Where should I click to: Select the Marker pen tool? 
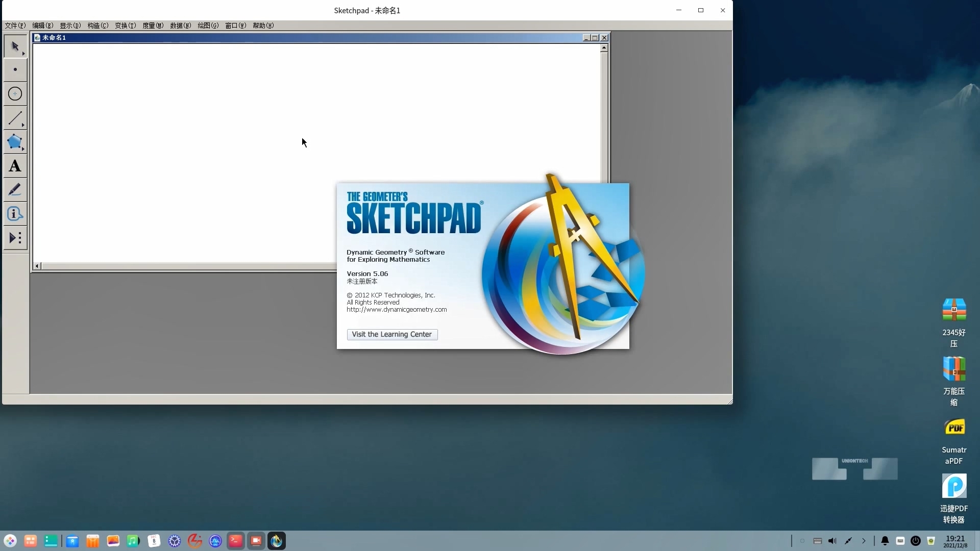tap(15, 190)
